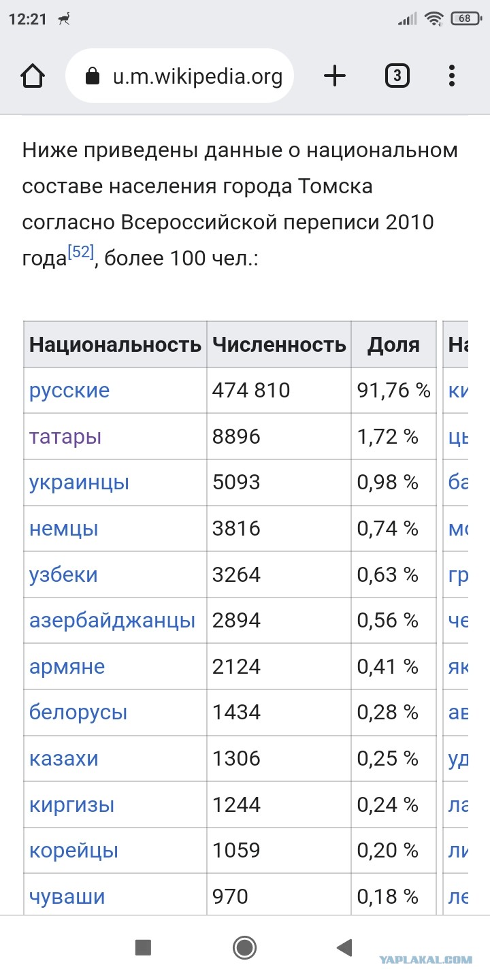The image size is (490, 980).
Task: Tap the wikipedia.org address bar
Action: (x=180, y=76)
